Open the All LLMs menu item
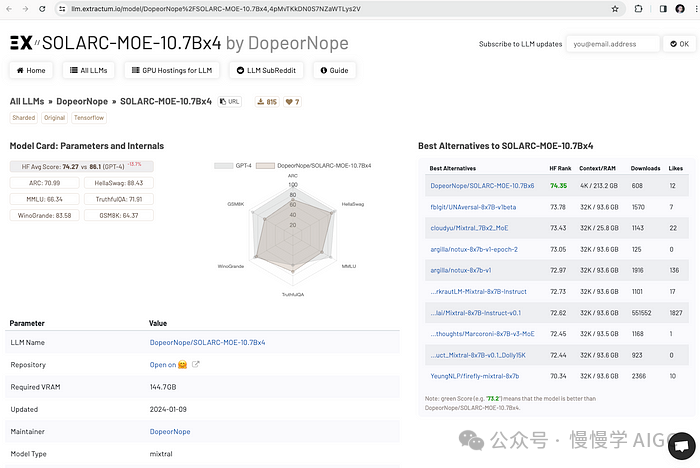Viewport: 700px width, 468px height. pyautogui.click(x=88, y=71)
